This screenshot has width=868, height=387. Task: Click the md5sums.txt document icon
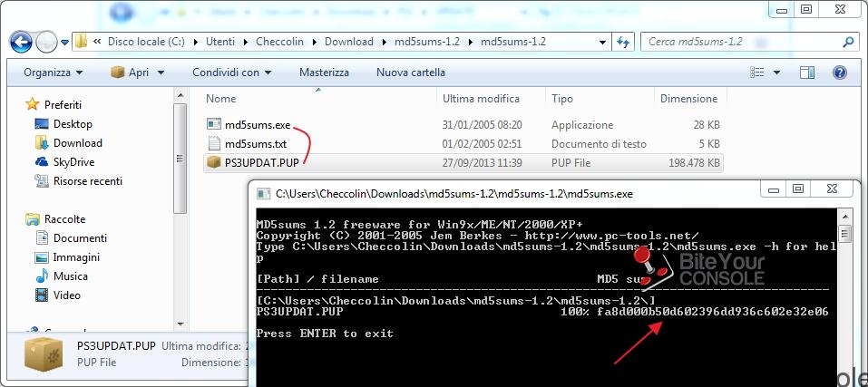[x=214, y=144]
